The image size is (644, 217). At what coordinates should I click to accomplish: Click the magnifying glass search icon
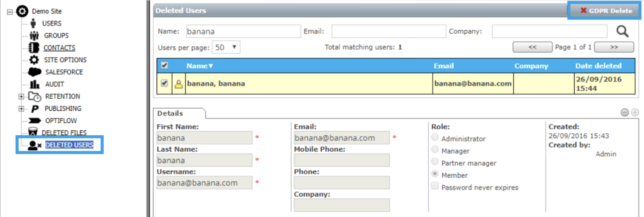tap(622, 31)
